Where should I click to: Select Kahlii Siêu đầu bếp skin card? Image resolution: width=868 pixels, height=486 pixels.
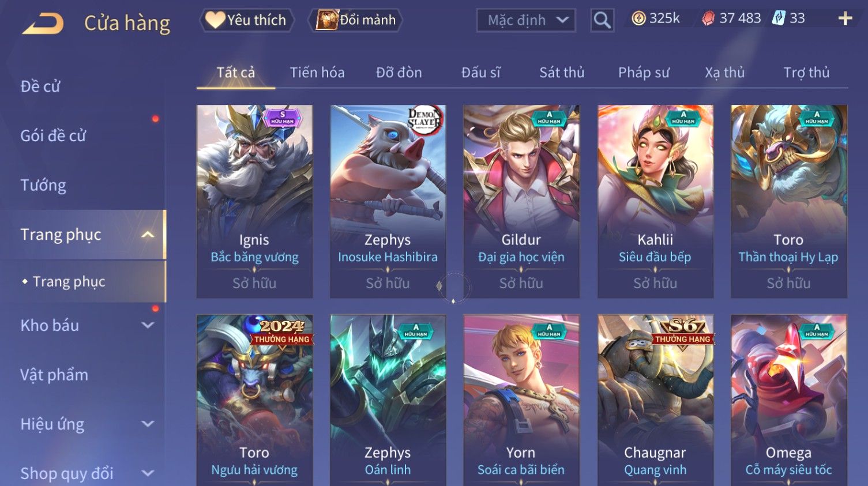coord(655,201)
